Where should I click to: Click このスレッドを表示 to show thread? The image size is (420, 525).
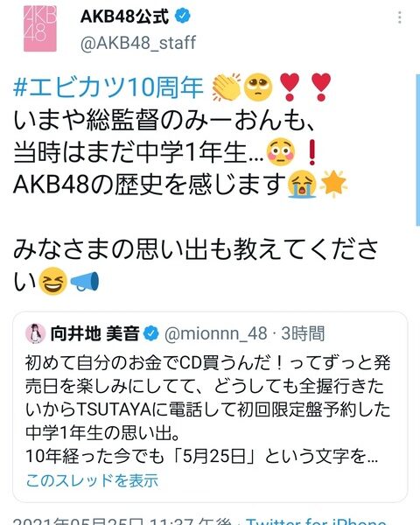tap(92, 480)
